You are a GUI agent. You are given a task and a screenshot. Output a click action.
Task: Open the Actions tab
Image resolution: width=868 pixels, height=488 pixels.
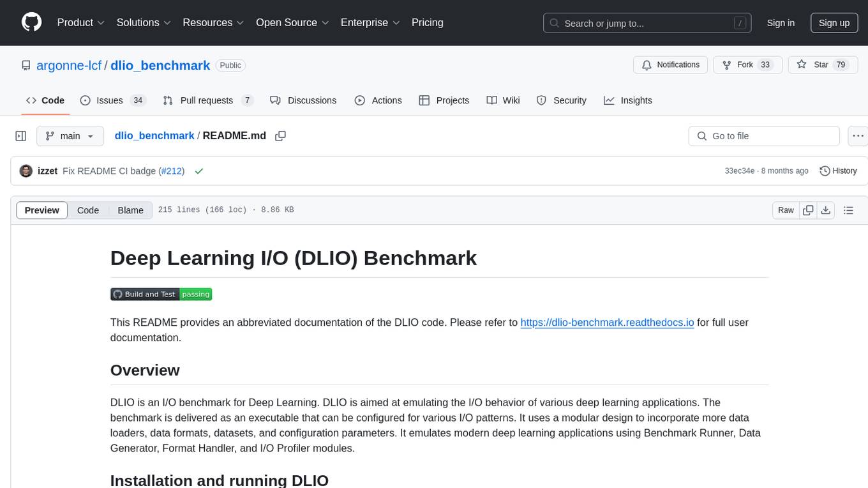[378, 100]
